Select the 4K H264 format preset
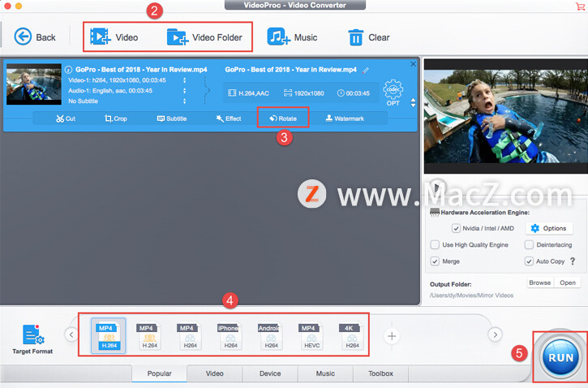Image resolution: width=588 pixels, height=388 pixels. pos(352,336)
